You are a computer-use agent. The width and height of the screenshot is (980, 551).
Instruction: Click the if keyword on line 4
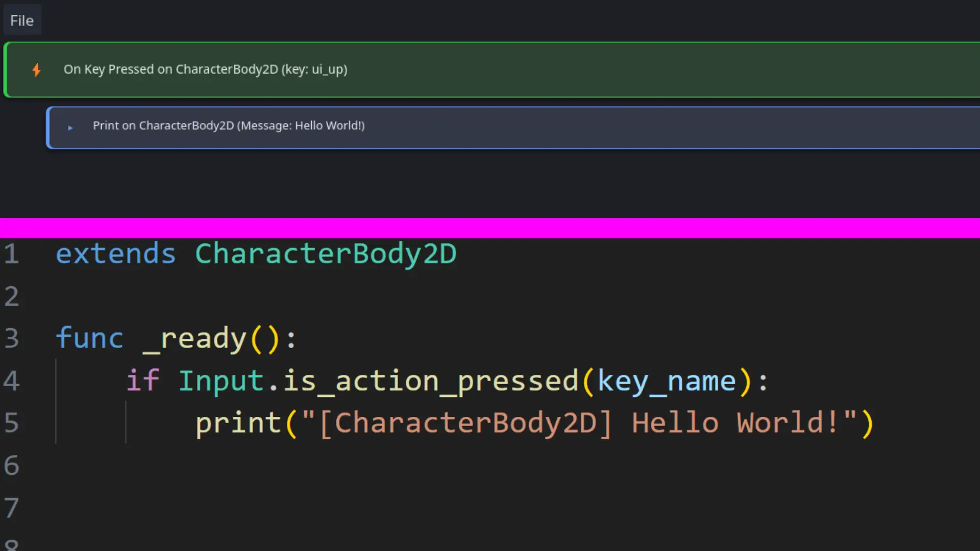click(143, 380)
